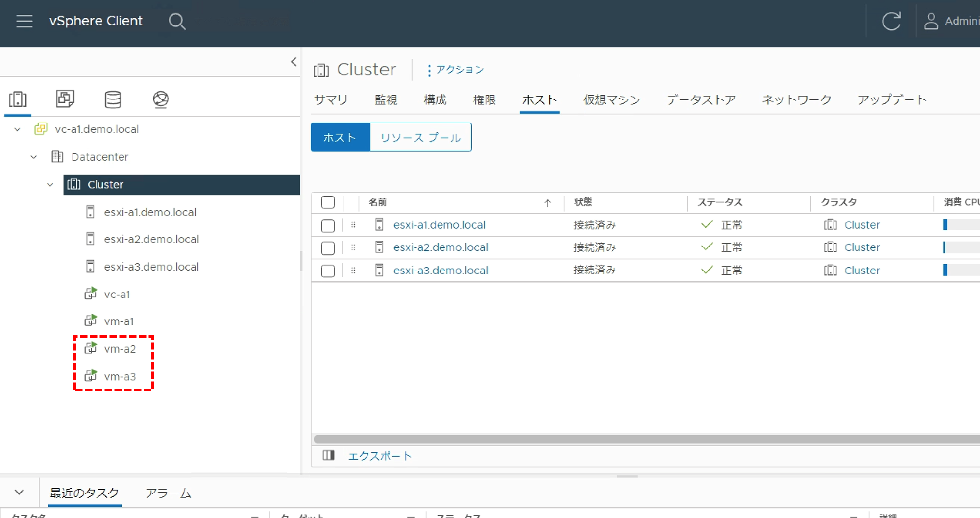
Task: Open Cluster link in esxi-a2 row
Action: 862,247
